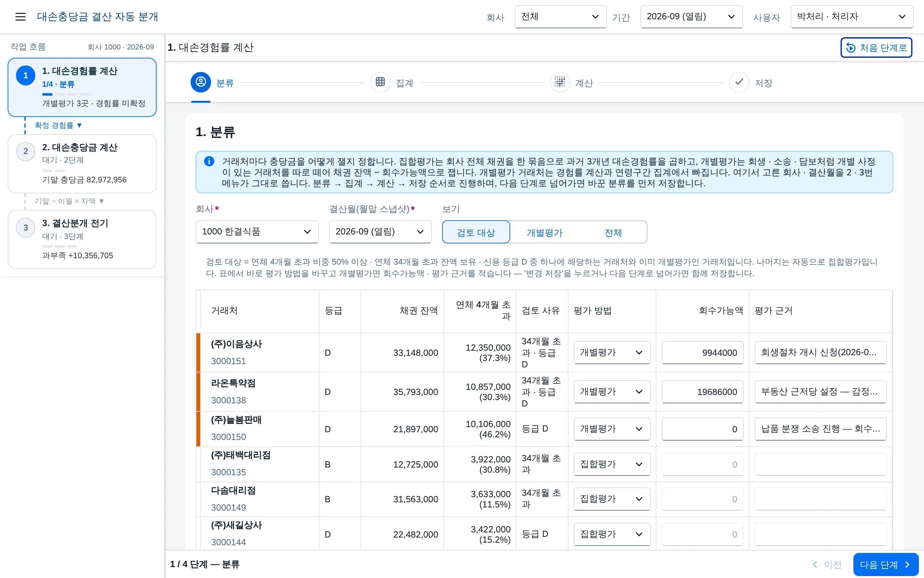This screenshot has width=924, height=578.
Task: Open 평가 방법 dropdown for 다솜대리점
Action: tap(612, 499)
